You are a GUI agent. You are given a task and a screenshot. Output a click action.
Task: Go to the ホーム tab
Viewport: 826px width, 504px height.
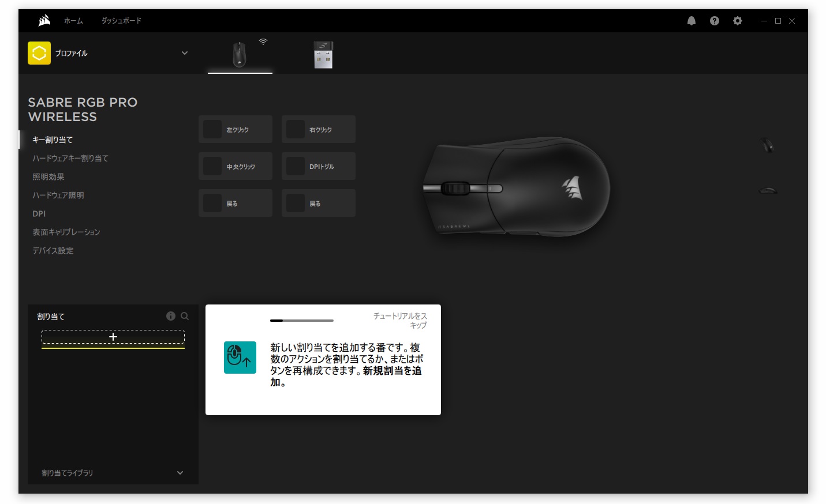point(73,21)
